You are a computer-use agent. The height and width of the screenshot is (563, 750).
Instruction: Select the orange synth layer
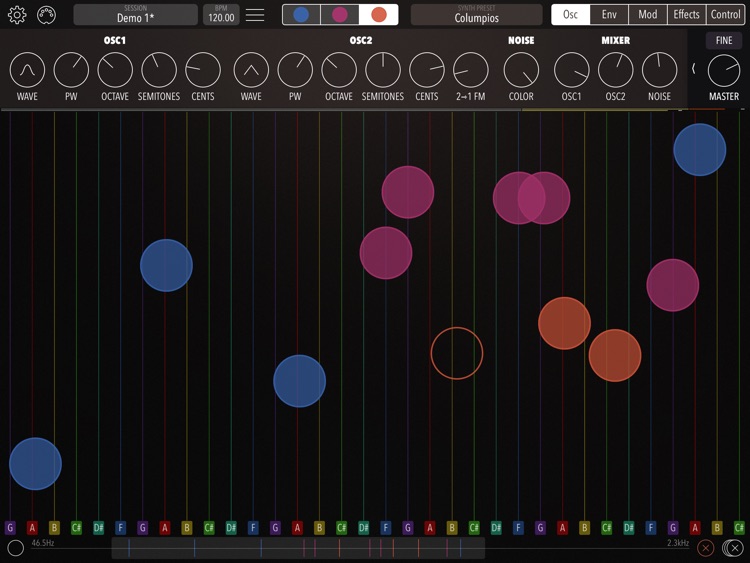[x=378, y=15]
